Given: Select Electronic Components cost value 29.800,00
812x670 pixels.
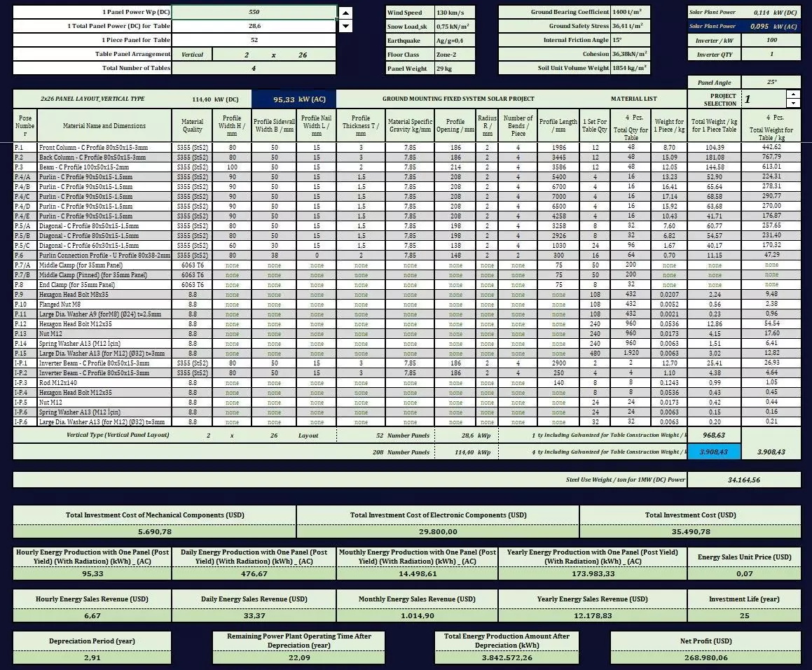Looking at the screenshot, I should (x=438, y=532).
